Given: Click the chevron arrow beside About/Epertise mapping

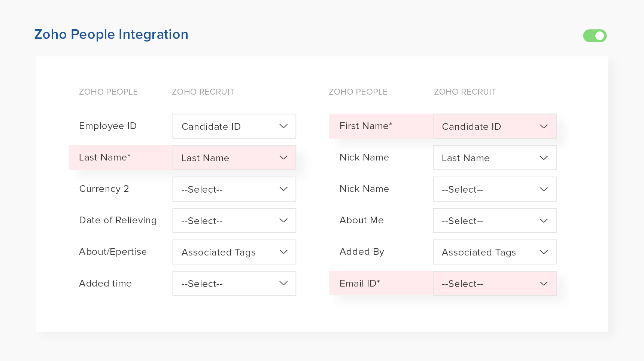Looking at the screenshot, I should (283, 252).
